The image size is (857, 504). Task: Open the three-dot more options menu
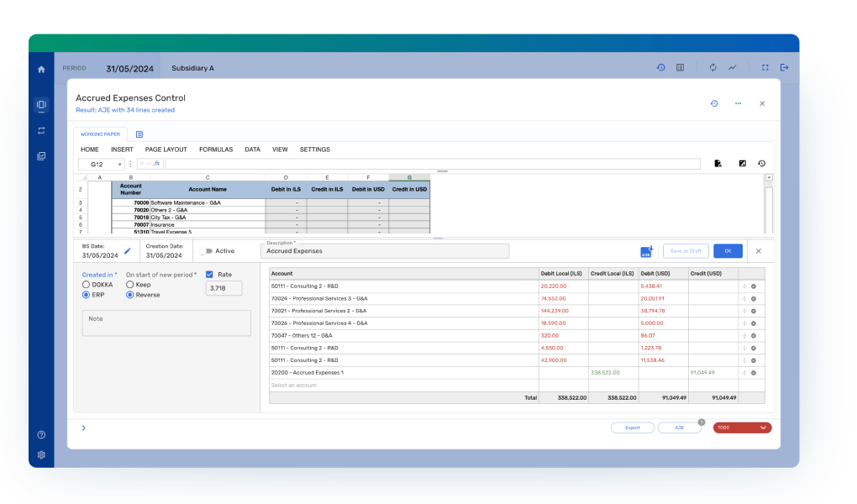[738, 103]
